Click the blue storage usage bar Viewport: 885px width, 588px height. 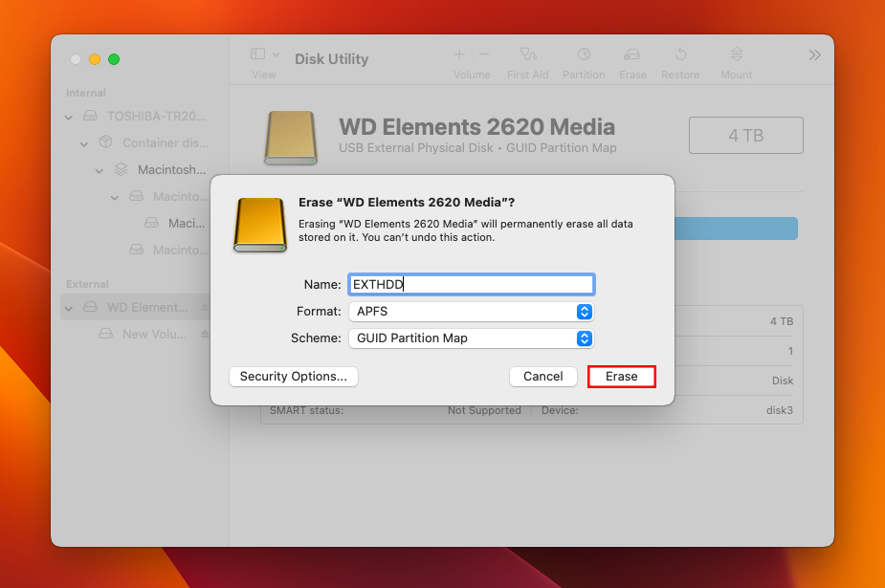tap(736, 229)
